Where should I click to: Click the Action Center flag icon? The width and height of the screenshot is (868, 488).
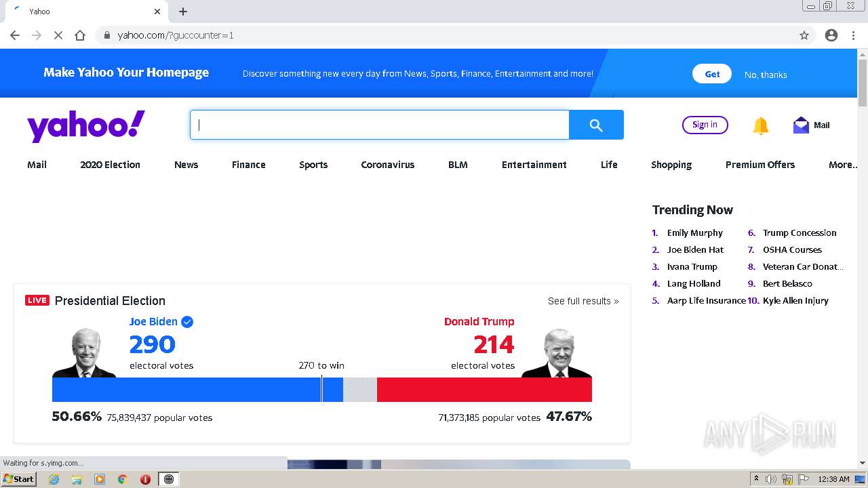click(804, 479)
